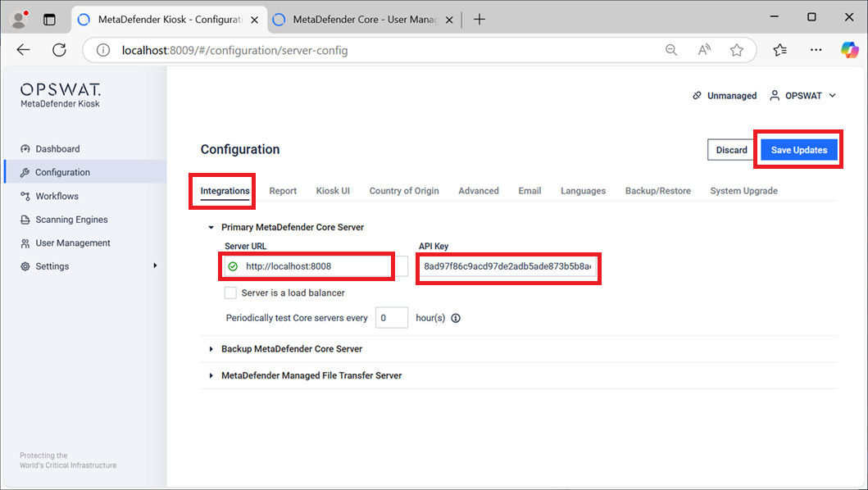Collapse the Primary MetaDefender Core Server section

pyautogui.click(x=211, y=227)
